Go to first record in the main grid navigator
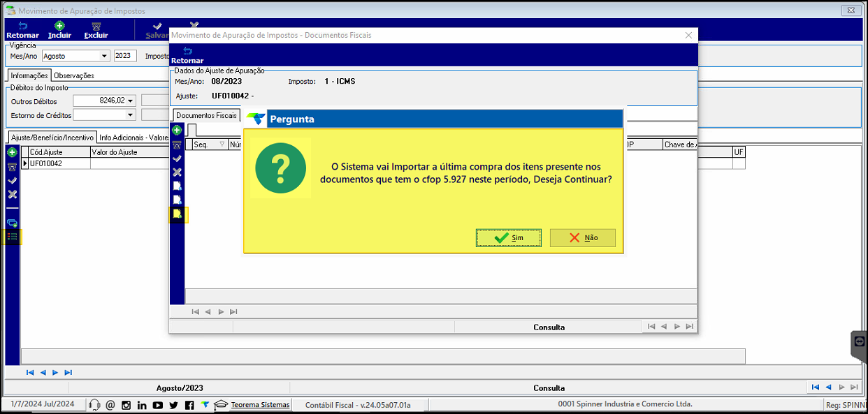This screenshot has height=414, width=868. click(30, 373)
